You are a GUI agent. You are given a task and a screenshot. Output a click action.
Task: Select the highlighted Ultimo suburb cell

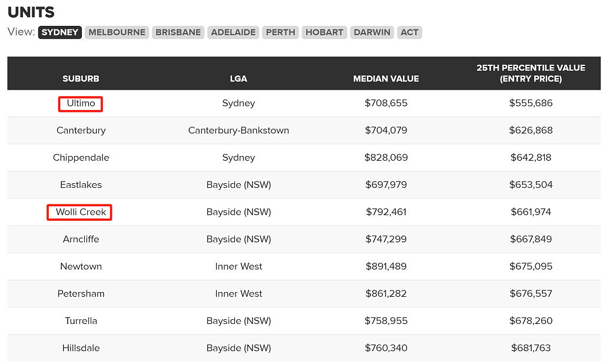(x=80, y=104)
